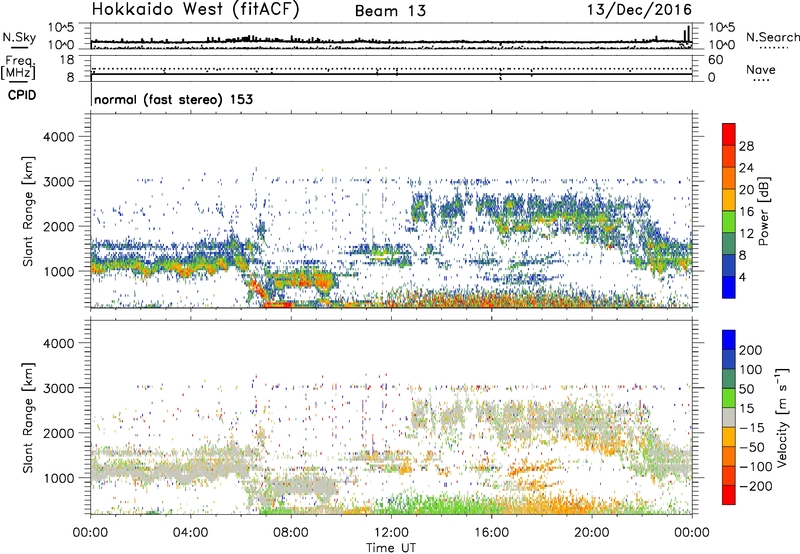
Task: Click the "08:00" time axis label
Action: 291,533
